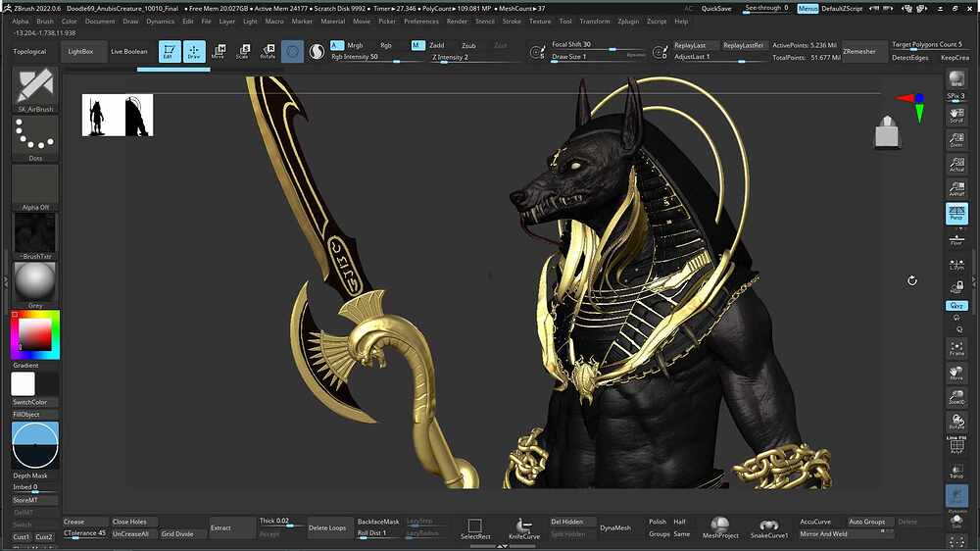Open the Brush menu
This screenshot has width=980, height=551.
pos(45,21)
